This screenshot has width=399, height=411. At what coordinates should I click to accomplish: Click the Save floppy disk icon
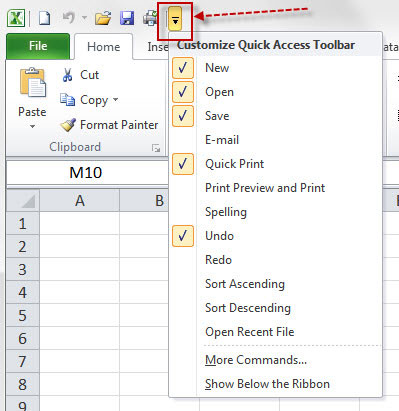(127, 18)
